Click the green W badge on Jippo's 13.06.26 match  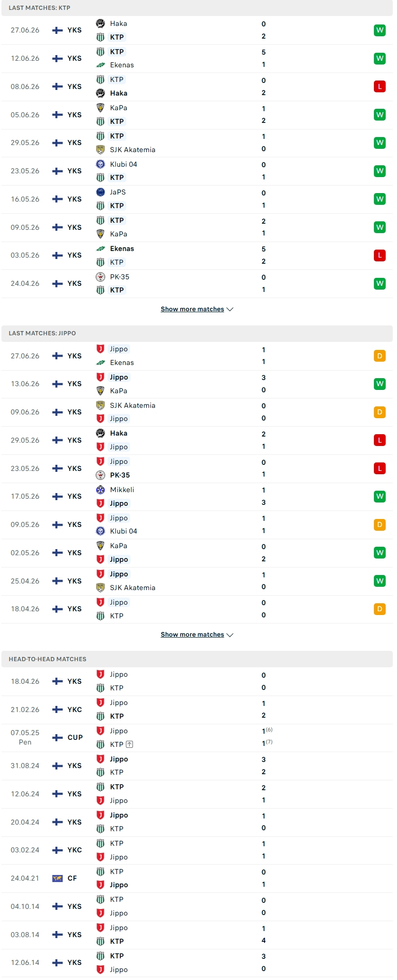click(x=380, y=384)
